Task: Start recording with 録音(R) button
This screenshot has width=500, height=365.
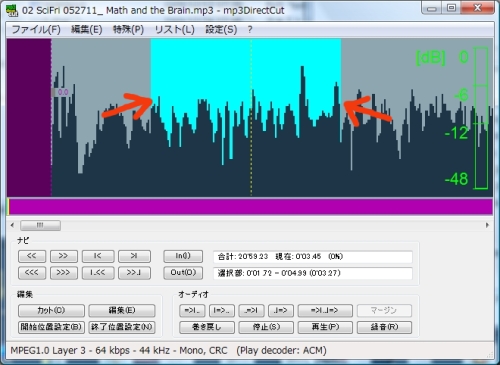Action: point(384,327)
